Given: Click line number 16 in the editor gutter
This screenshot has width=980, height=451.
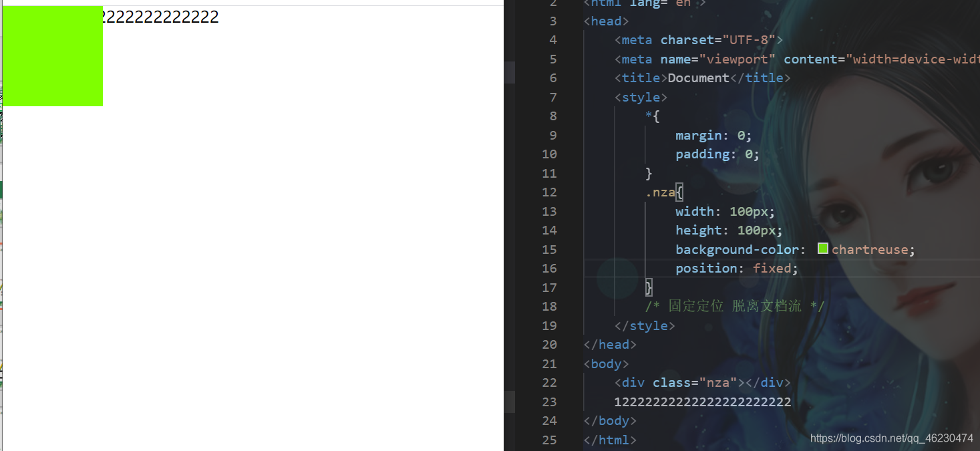Looking at the screenshot, I should [x=549, y=268].
